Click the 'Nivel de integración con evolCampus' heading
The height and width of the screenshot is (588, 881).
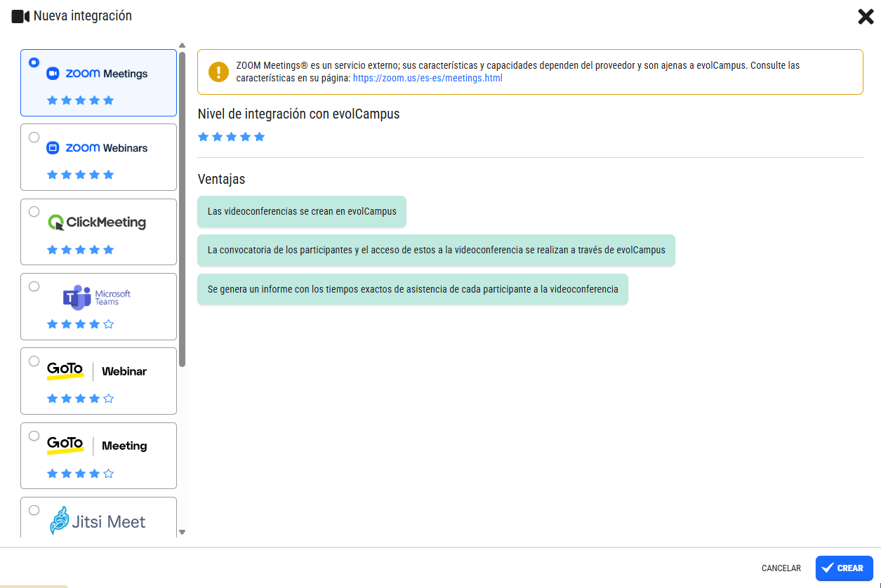pos(299,114)
